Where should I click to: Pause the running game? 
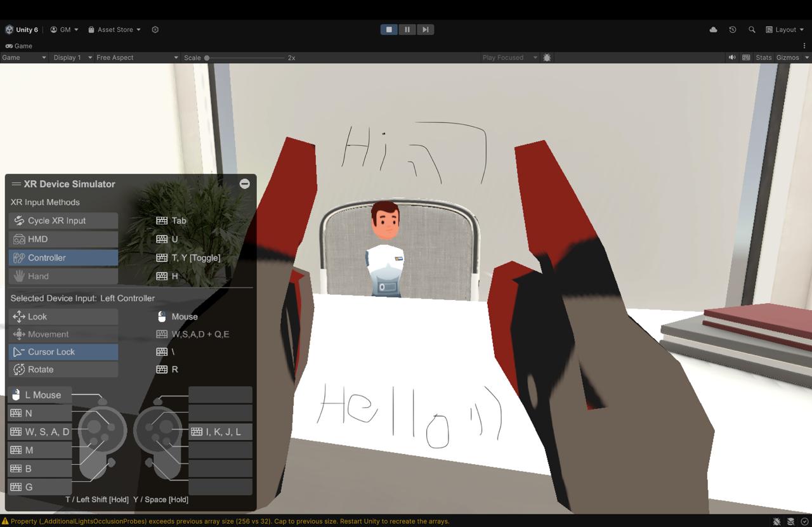point(407,29)
